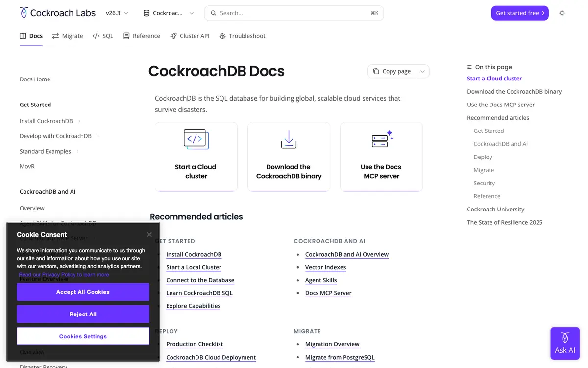Open MovR in the sidebar
The image size is (588, 368).
pyautogui.click(x=27, y=166)
